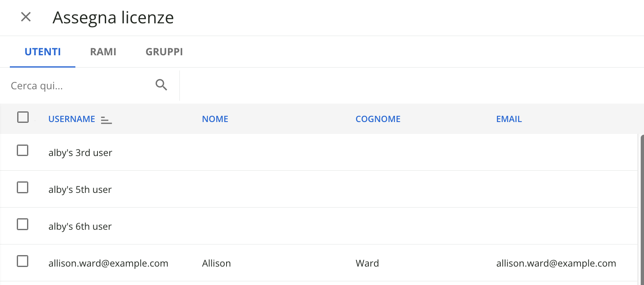
Task: Open the GRUPPI tab
Action: (164, 52)
